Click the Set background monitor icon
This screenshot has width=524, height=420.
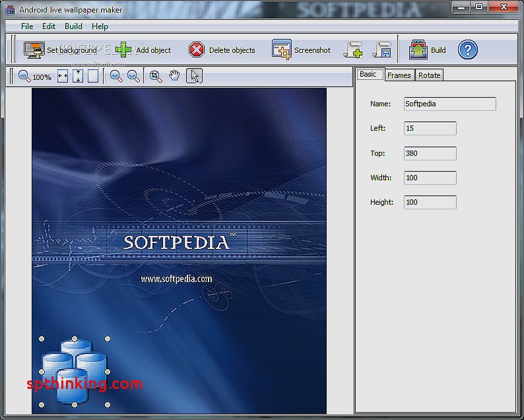click(34, 50)
